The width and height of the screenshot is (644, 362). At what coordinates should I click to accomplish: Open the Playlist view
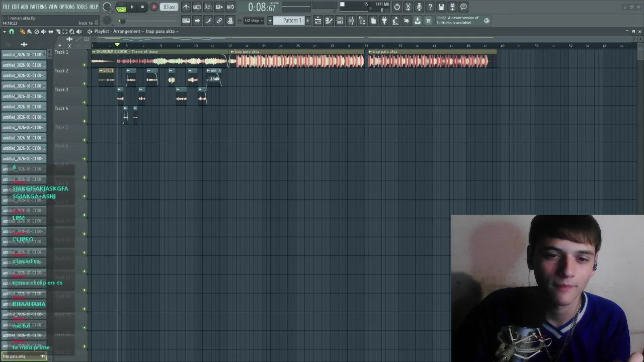pos(318,21)
